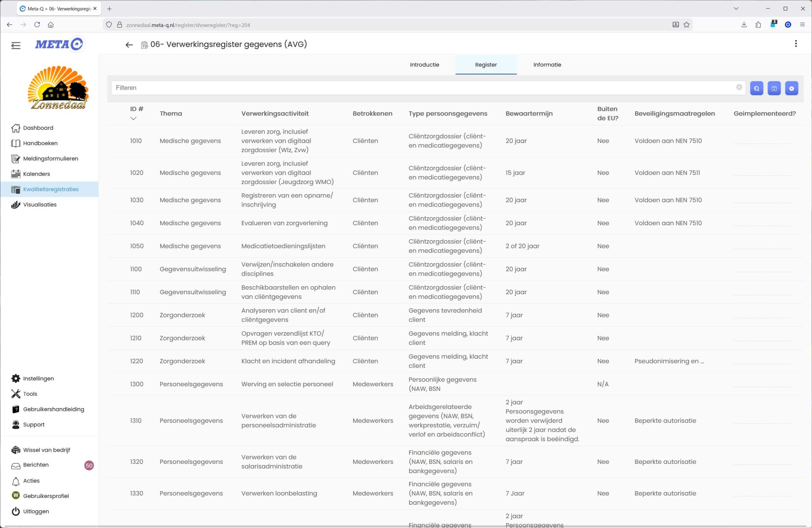
Task: Toggle the hamburger sidebar menu
Action: click(x=16, y=45)
